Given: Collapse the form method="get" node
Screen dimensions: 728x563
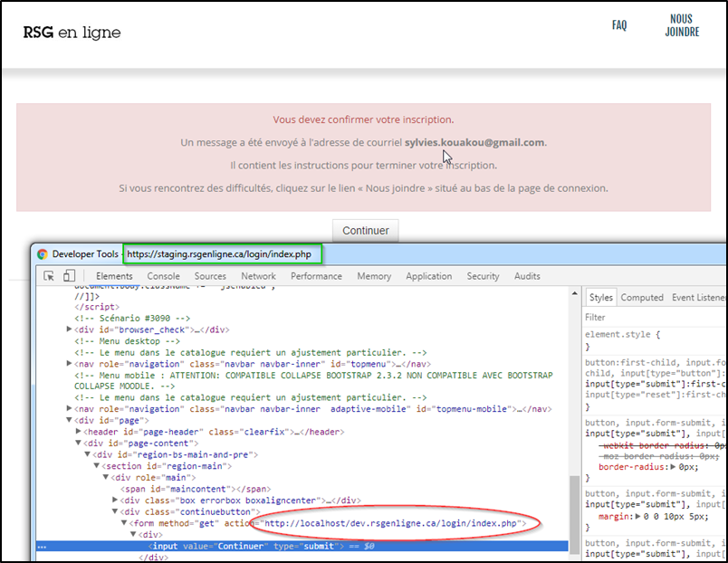Looking at the screenshot, I should tap(126, 523).
